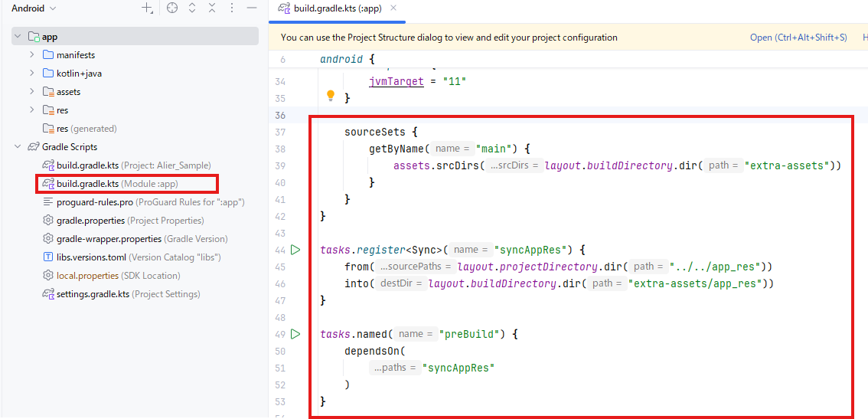The image size is (868, 419).
Task: Click the yellow lightbulb quick-fix icon
Action: tap(331, 96)
